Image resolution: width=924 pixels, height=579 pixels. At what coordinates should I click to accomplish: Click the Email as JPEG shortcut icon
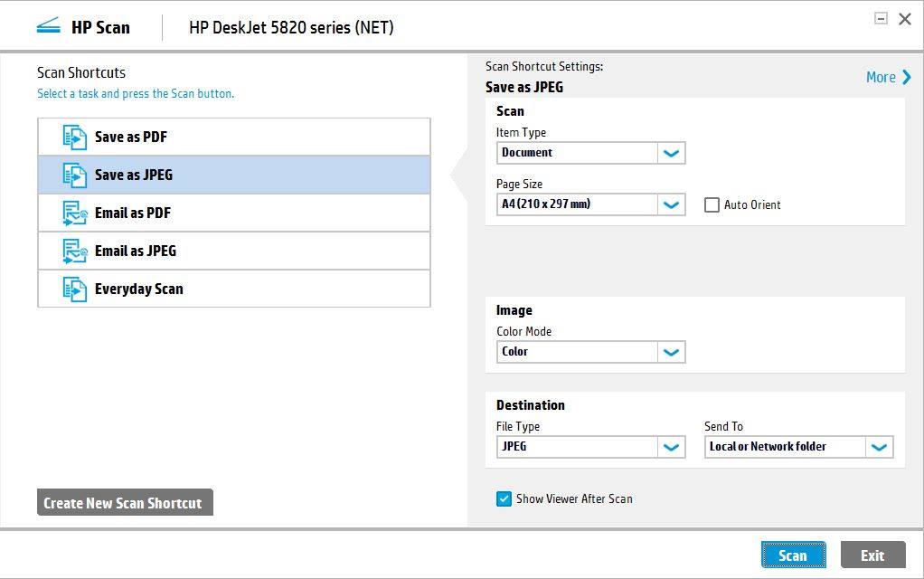pyautogui.click(x=75, y=252)
